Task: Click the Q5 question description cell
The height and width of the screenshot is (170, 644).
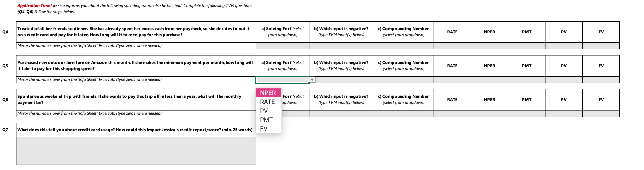Action: pos(136,66)
